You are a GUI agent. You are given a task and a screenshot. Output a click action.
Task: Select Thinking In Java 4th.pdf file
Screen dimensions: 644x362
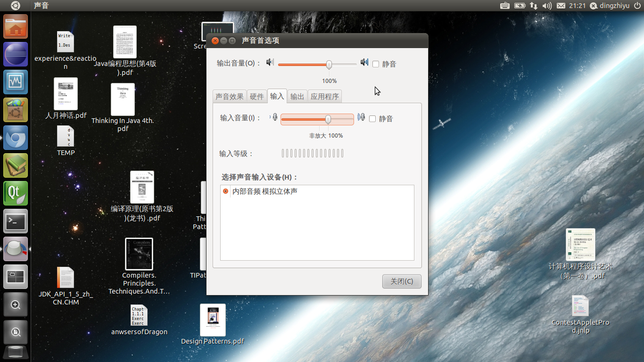123,107
